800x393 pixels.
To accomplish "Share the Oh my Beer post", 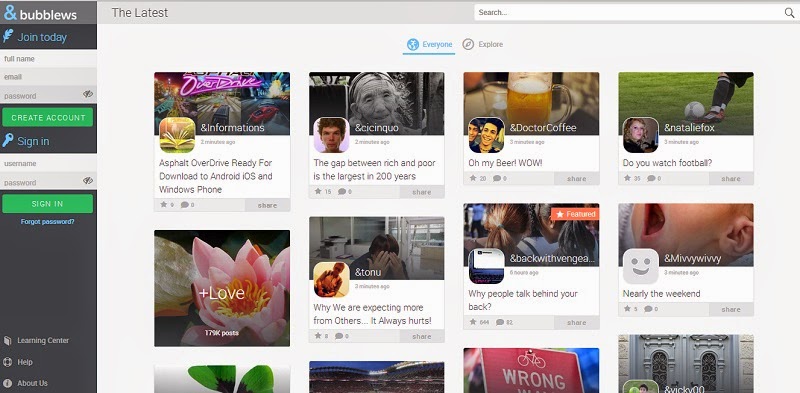I will coord(577,179).
